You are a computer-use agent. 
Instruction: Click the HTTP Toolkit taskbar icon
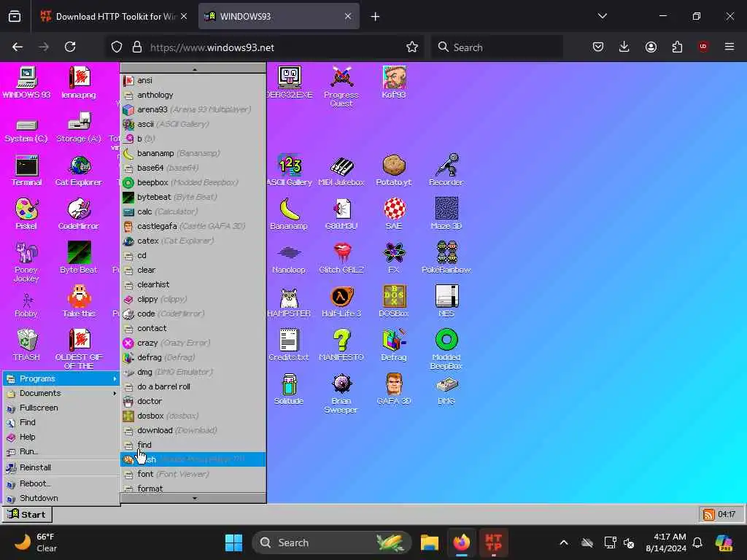(494, 542)
